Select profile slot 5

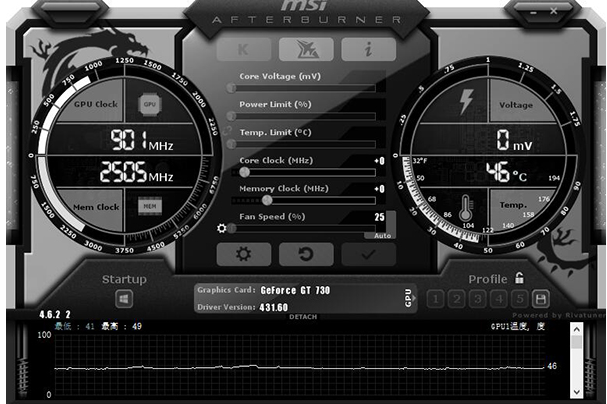[520, 298]
